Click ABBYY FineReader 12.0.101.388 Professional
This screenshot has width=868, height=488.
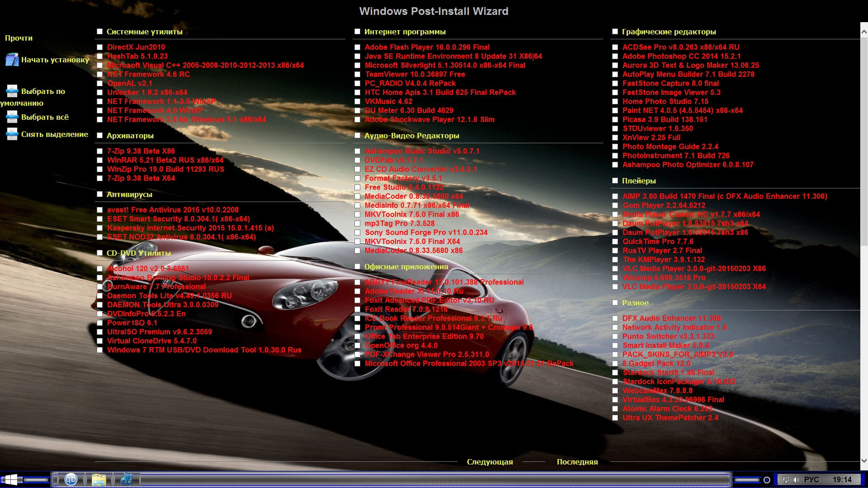tap(444, 282)
